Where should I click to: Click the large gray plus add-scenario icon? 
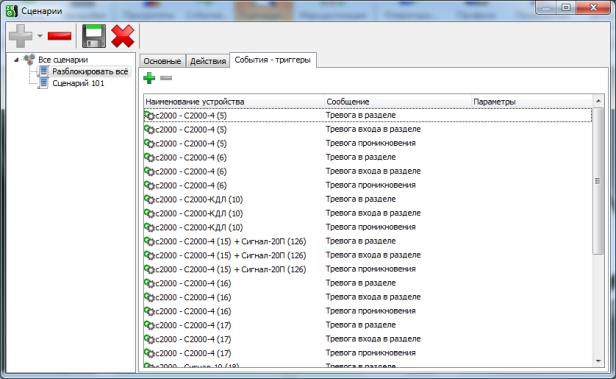[20, 36]
